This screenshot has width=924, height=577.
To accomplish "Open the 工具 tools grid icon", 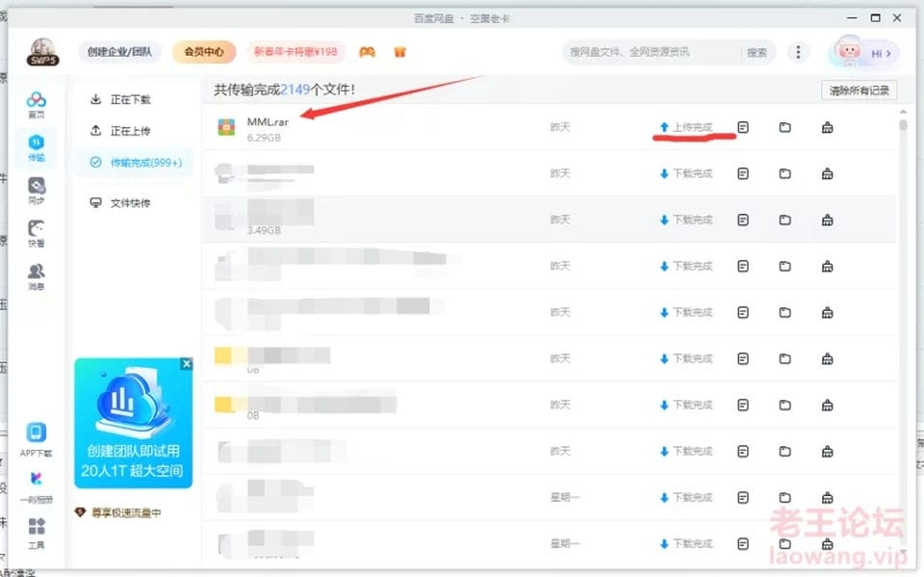I will pyautogui.click(x=36, y=525).
